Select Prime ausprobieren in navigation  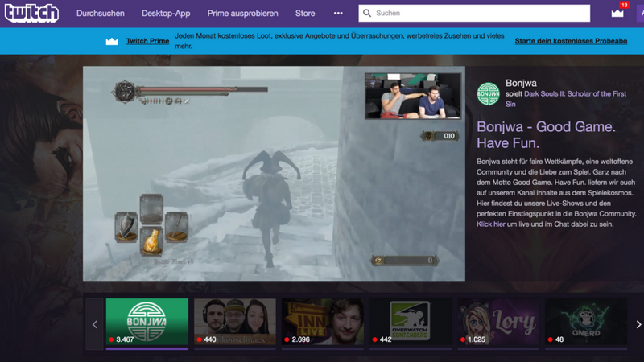tap(243, 13)
